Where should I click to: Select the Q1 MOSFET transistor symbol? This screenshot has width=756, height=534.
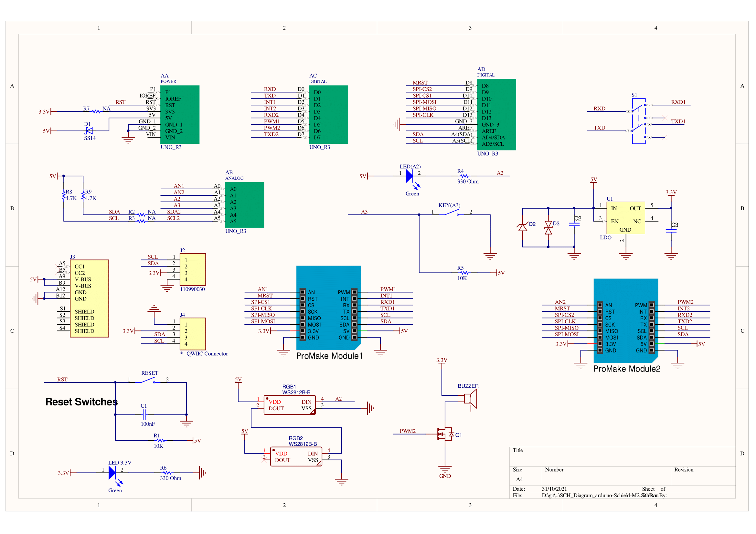(444, 434)
